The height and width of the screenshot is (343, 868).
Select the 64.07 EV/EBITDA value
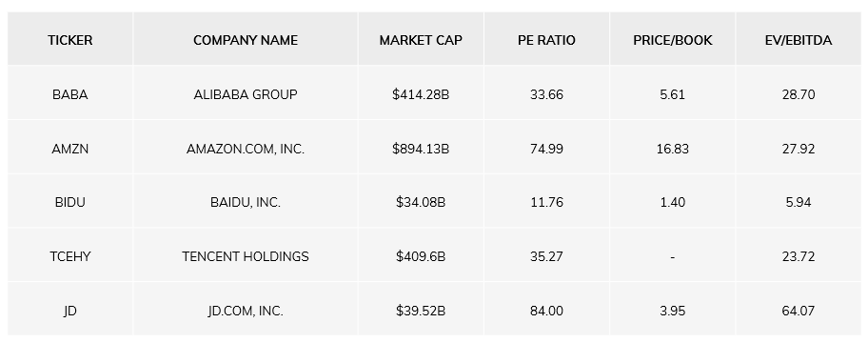799,311
